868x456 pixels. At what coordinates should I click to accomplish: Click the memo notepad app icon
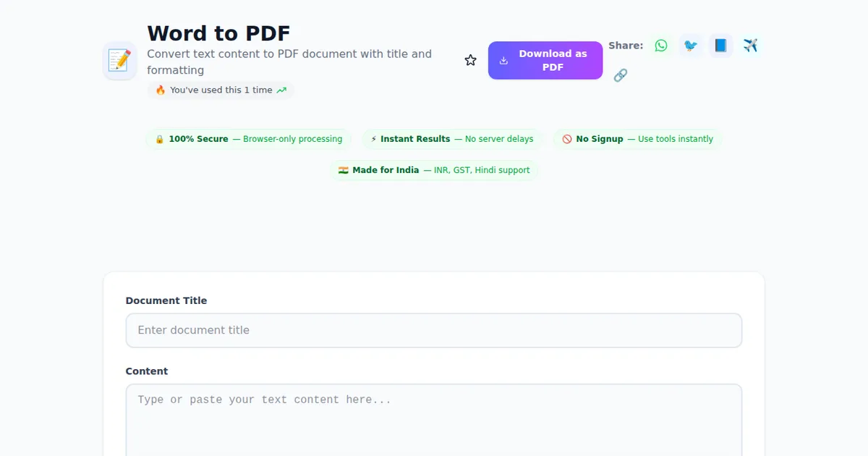[x=119, y=61]
